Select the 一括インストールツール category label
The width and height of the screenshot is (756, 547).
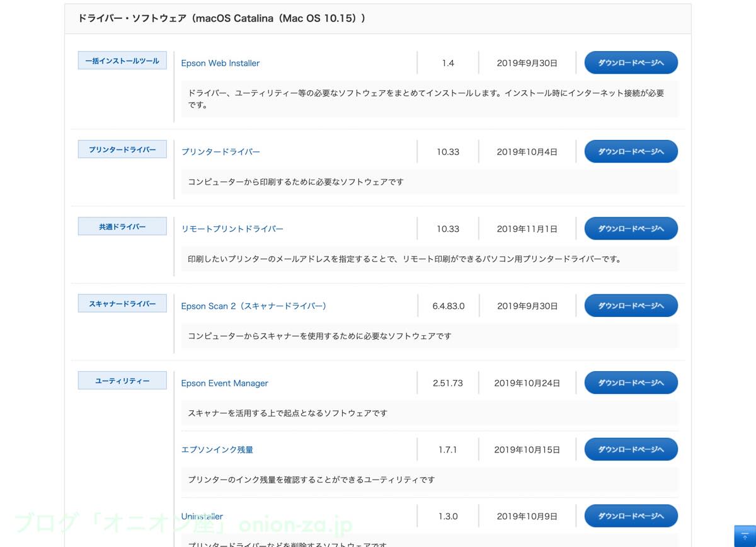122,61
